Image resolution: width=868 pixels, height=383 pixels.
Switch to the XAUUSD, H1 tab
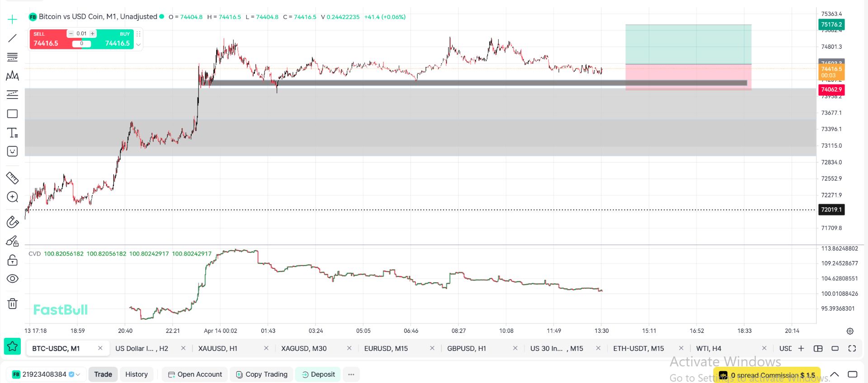point(217,348)
